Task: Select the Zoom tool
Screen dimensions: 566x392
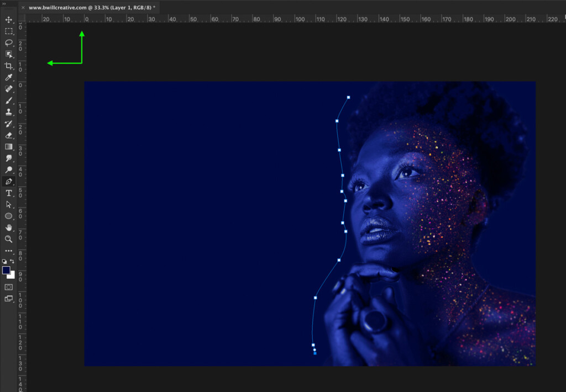Action: [x=9, y=239]
